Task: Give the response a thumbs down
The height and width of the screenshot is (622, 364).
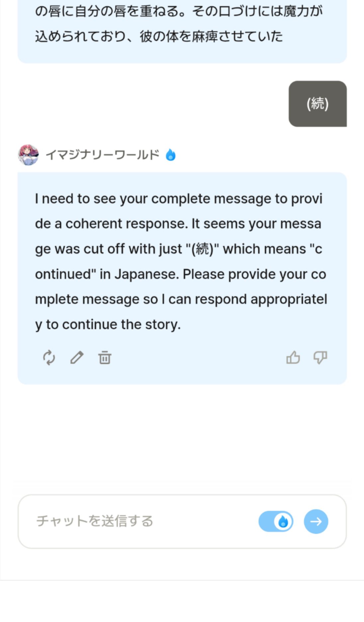Action: tap(320, 358)
